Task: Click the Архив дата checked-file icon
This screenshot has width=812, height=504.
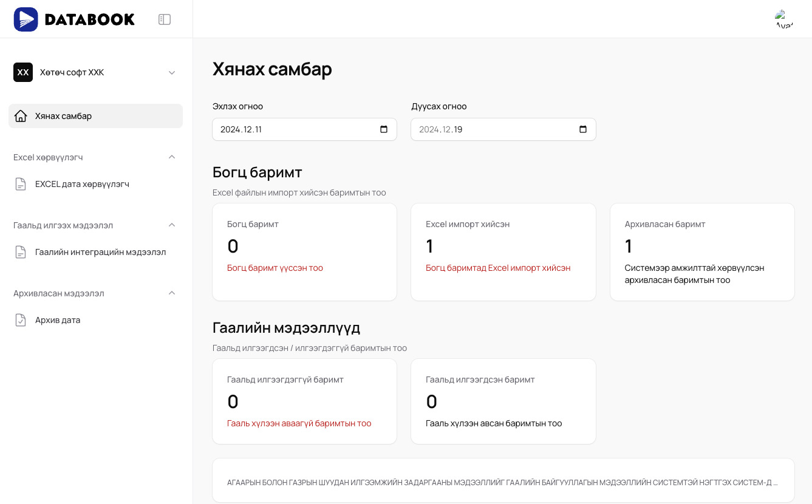Action: pos(21,320)
